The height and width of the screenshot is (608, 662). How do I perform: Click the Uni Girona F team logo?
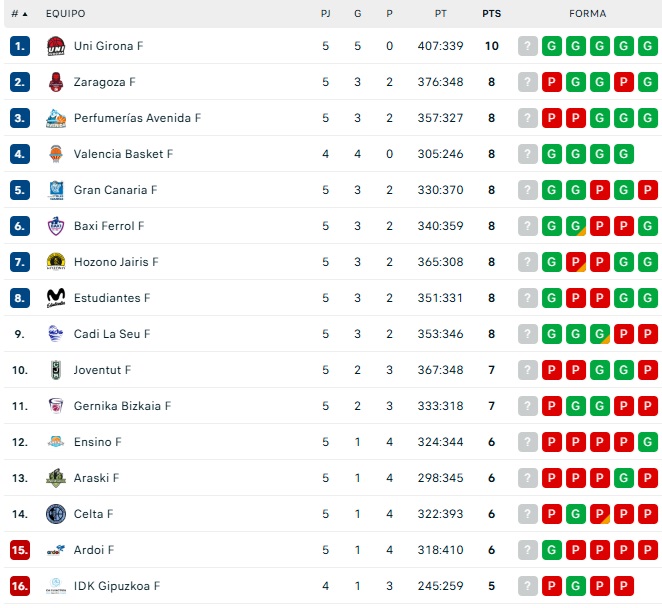pyautogui.click(x=56, y=46)
